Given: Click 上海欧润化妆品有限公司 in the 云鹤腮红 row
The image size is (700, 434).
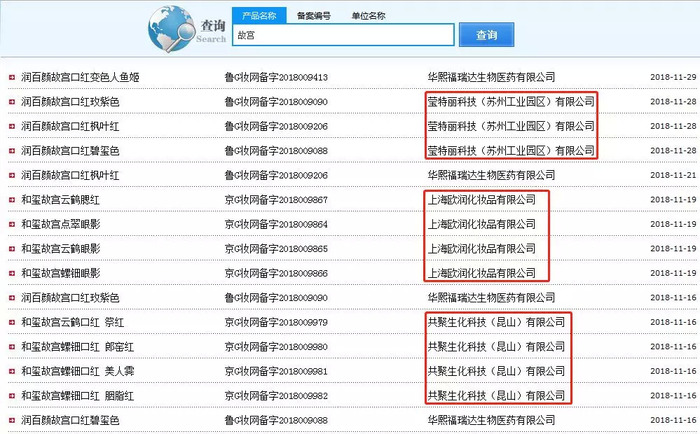Looking at the screenshot, I should 482,200.
